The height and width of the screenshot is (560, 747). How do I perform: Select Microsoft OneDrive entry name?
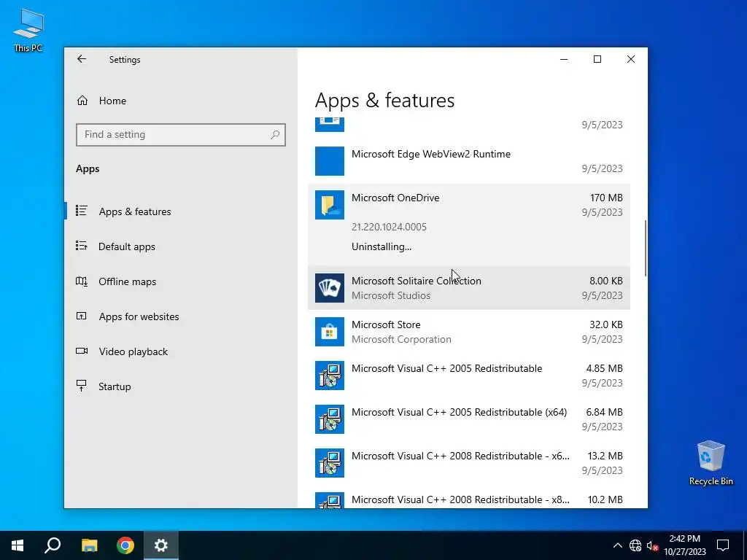coord(395,198)
